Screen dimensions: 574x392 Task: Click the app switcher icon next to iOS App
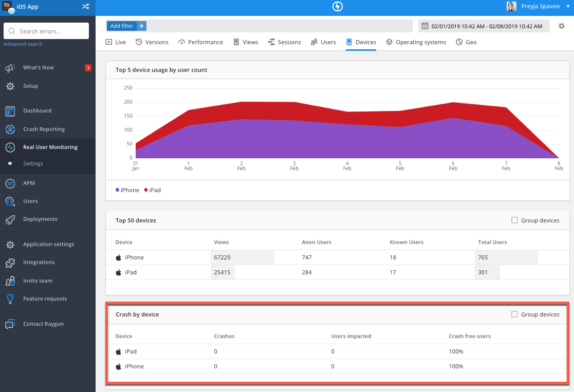[x=85, y=7]
